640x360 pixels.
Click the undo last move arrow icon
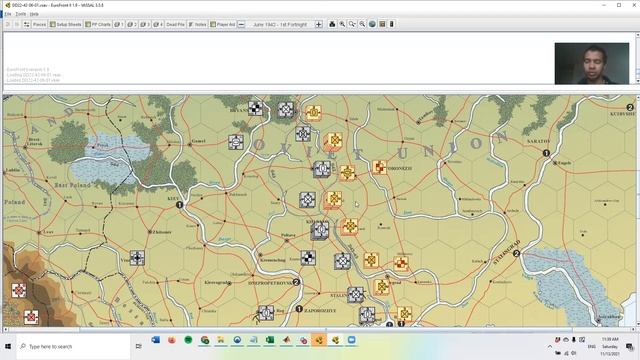point(7,24)
